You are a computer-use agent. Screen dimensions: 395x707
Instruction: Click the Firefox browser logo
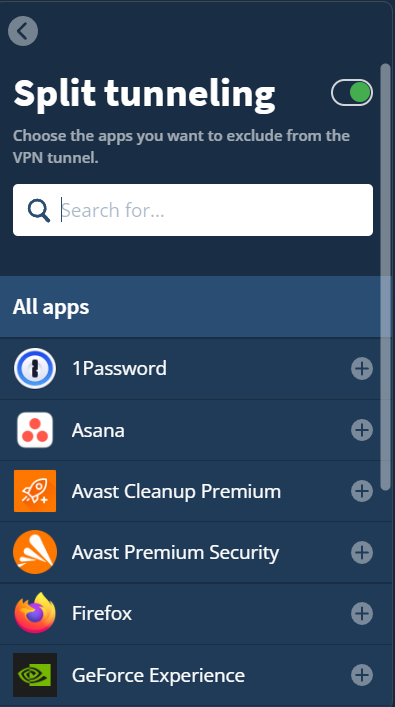click(x=35, y=613)
